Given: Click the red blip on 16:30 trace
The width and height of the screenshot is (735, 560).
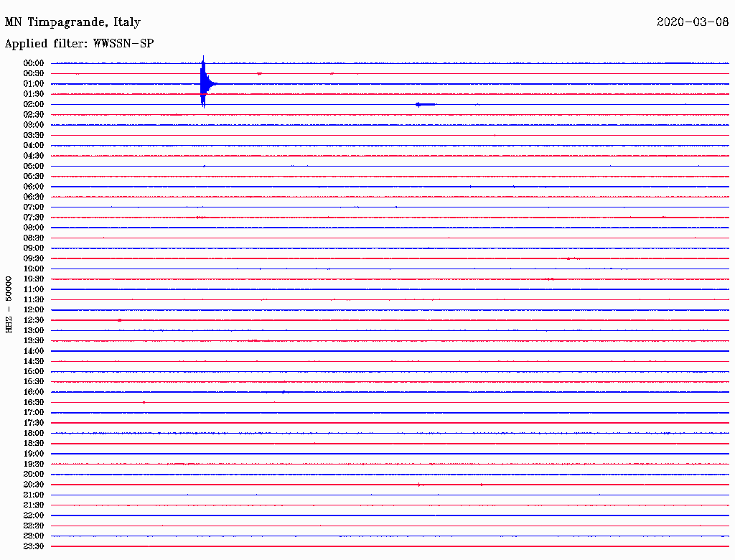Looking at the screenshot, I should click(144, 403).
